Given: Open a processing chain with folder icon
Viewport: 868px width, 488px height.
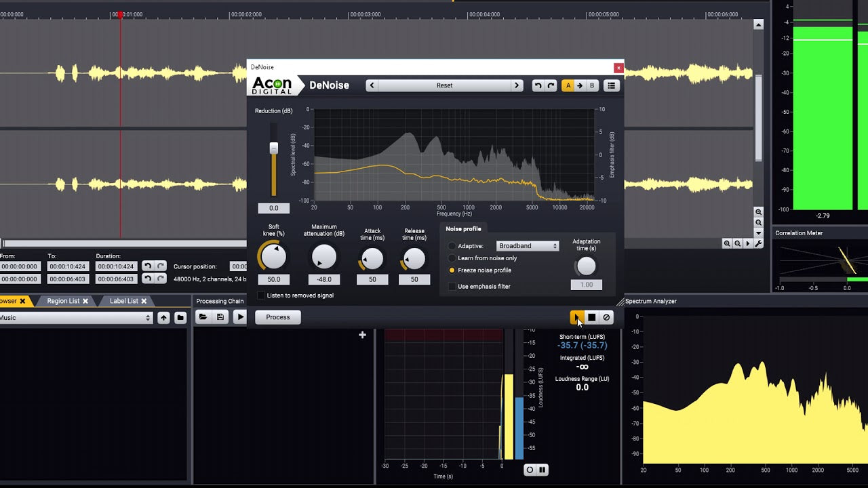Looking at the screenshot, I should pos(203,317).
